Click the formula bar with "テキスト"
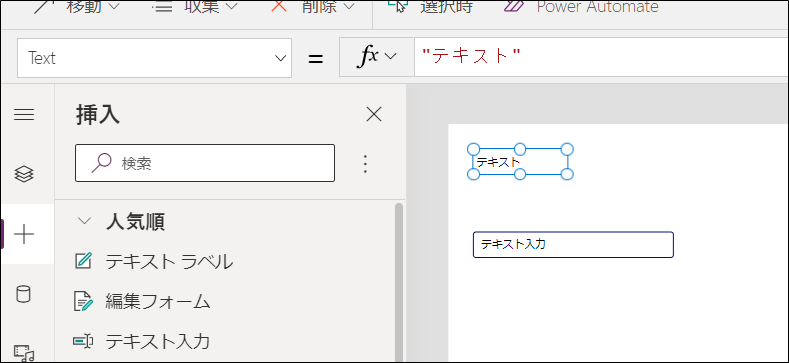The image size is (789, 363). [601, 57]
